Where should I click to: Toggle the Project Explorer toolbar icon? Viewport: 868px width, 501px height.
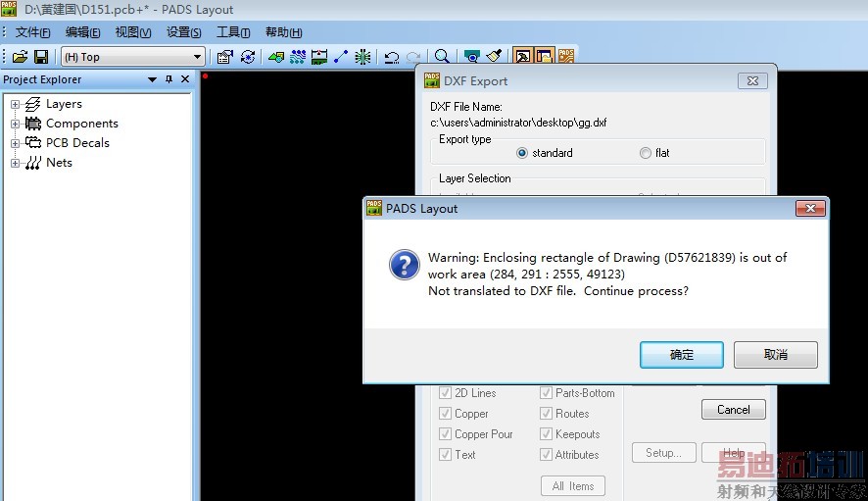[544, 56]
